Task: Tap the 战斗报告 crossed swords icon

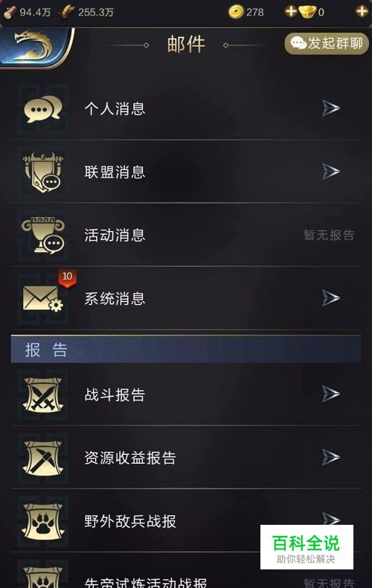Action: tap(43, 395)
